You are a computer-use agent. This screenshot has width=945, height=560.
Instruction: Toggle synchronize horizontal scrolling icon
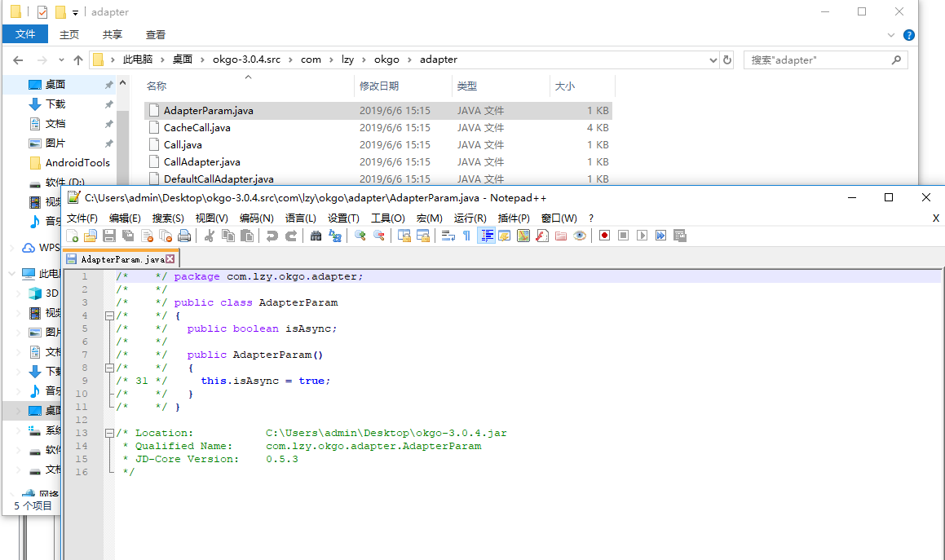(422, 236)
